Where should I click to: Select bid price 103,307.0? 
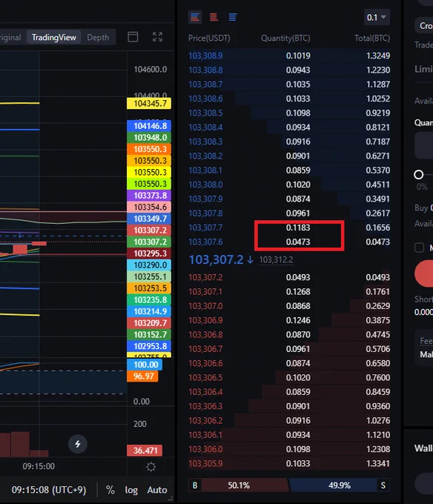(205, 306)
